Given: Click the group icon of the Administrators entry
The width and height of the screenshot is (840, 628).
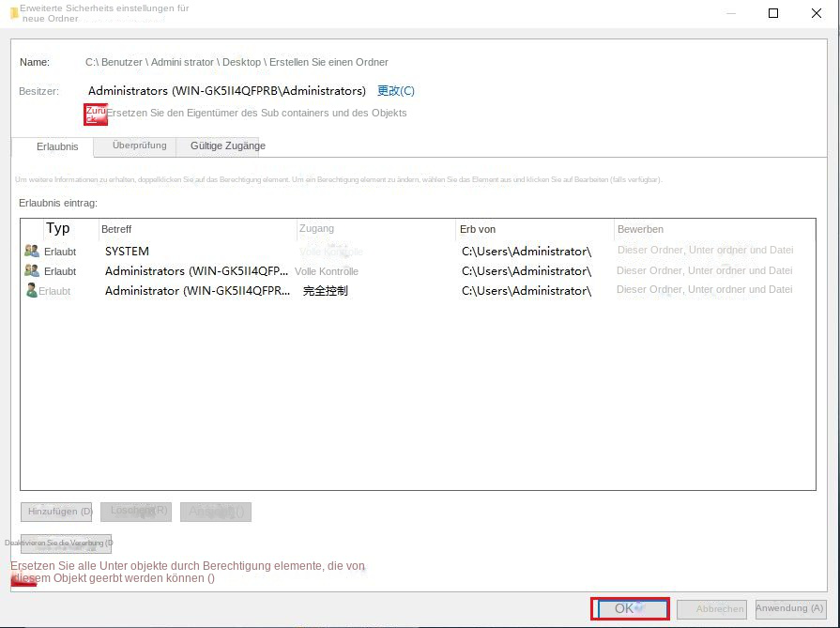Looking at the screenshot, I should 32,271.
